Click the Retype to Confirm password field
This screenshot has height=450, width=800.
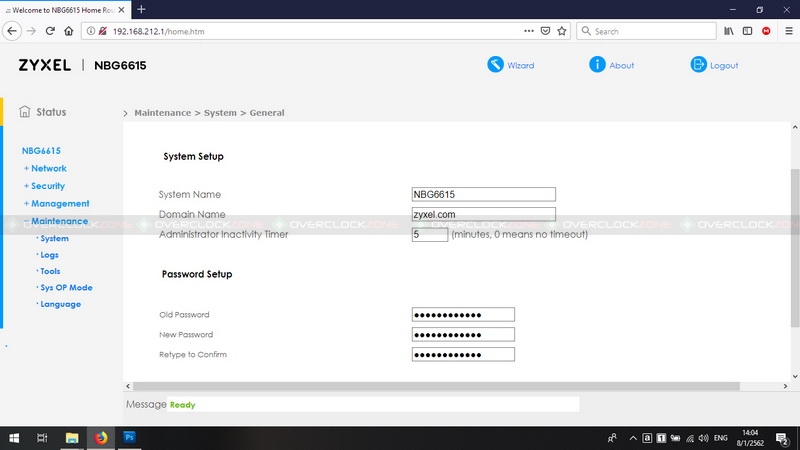[x=463, y=354]
